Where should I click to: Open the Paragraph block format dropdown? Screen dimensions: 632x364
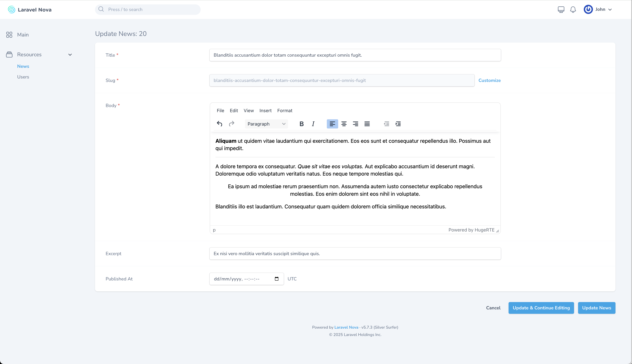tap(266, 124)
